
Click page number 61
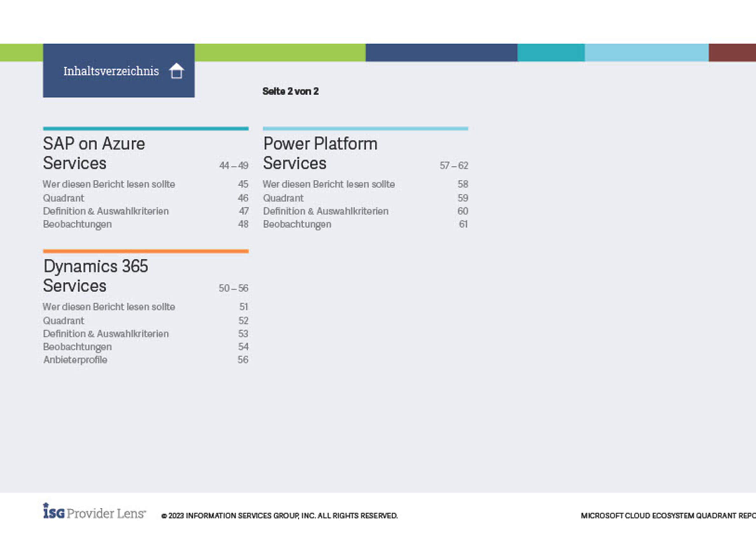pos(463,224)
